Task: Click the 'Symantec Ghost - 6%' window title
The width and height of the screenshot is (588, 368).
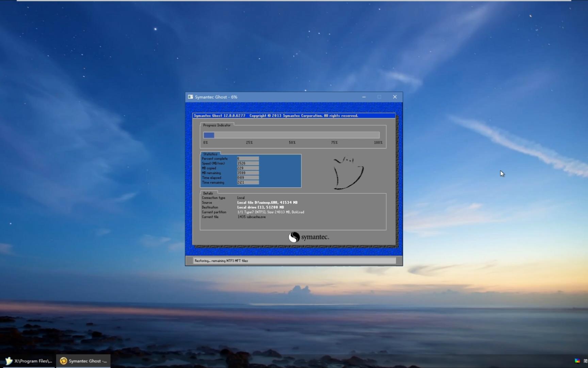Action: click(x=216, y=97)
